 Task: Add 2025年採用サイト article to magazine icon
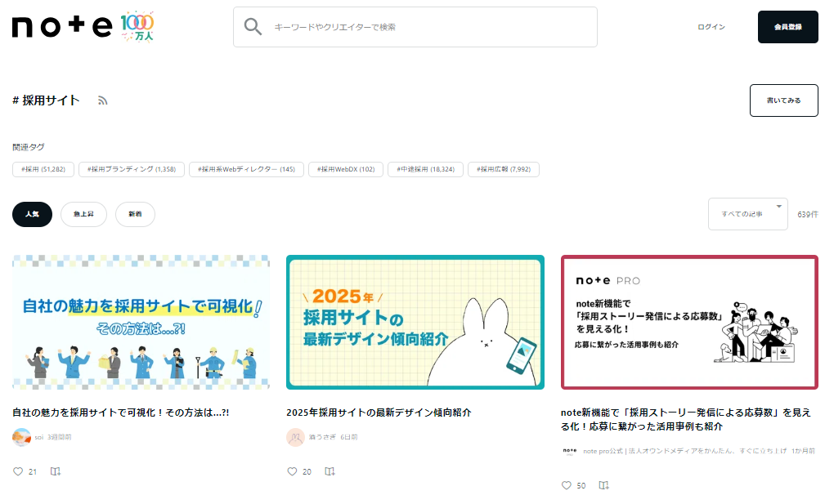point(330,471)
